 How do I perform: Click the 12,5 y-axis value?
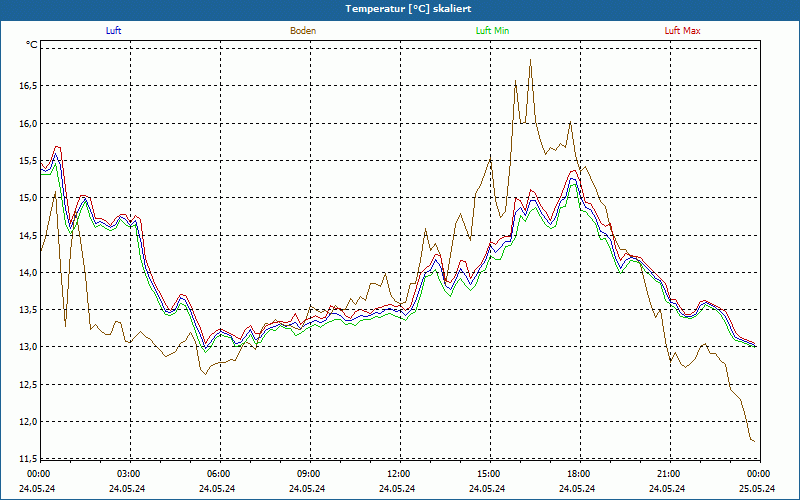[x=28, y=384]
